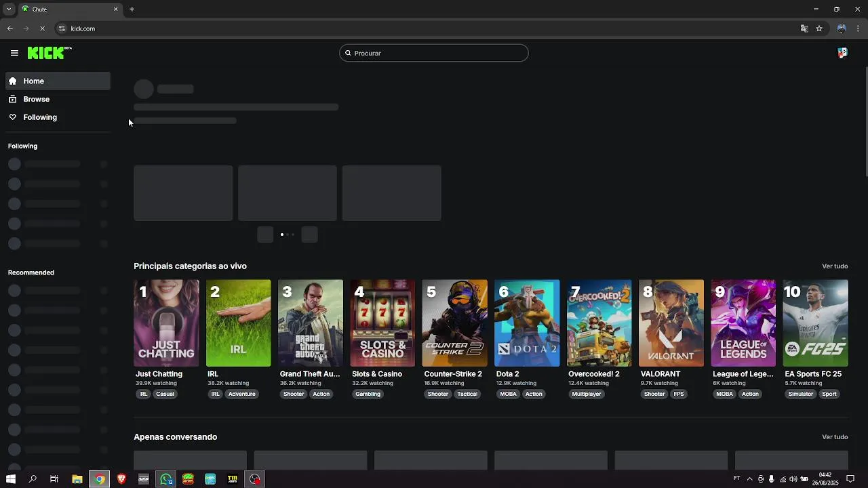Click the Casual tag under Just Chatting
The width and height of the screenshot is (868, 488).
click(x=165, y=394)
